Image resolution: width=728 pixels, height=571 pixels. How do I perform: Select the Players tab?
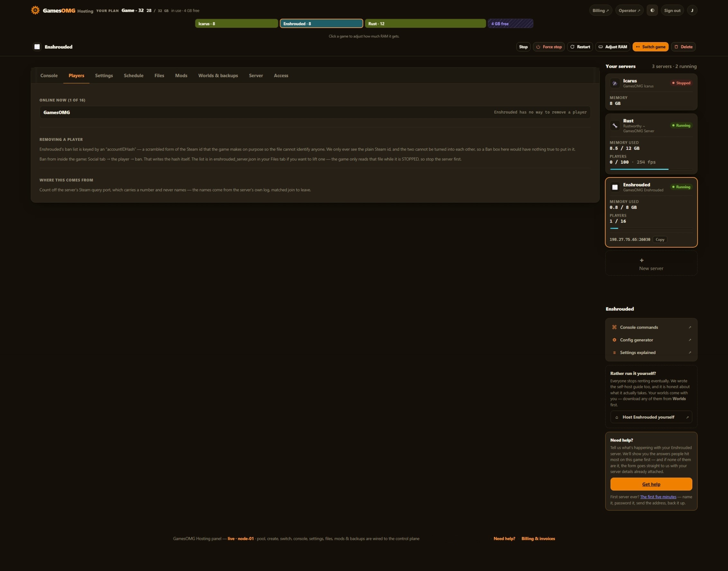[76, 76]
